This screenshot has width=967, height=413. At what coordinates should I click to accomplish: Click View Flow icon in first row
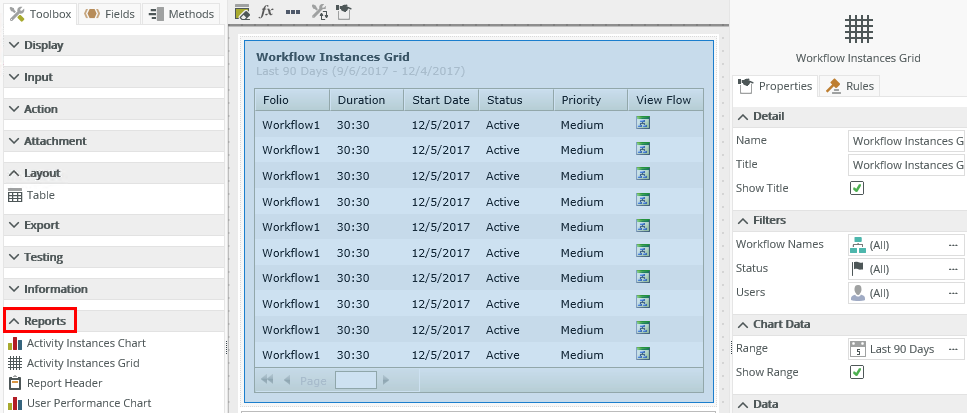tap(644, 124)
